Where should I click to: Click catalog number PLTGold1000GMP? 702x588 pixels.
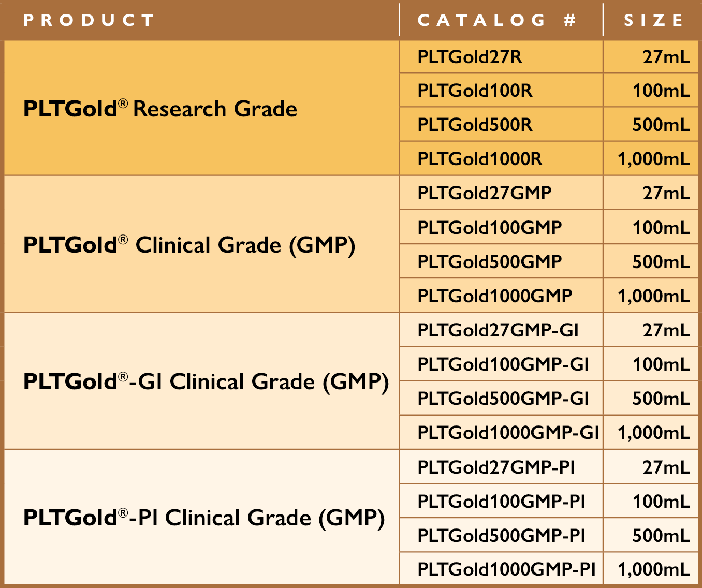coord(495,296)
